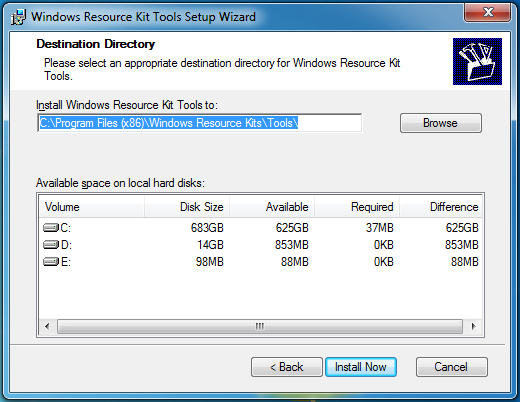
Task: Go to previous step with Back
Action: (x=287, y=367)
